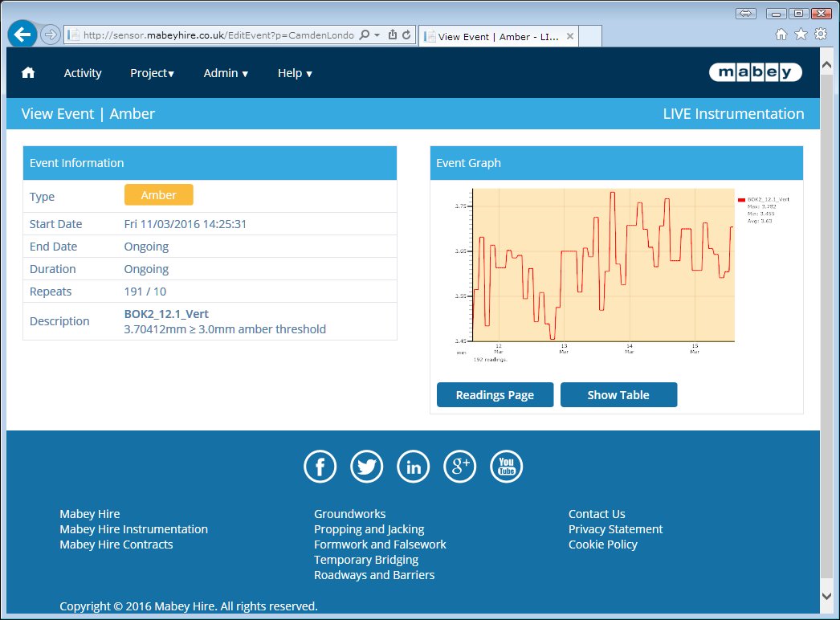Click the Event Graph panel header
Image resolution: width=840 pixels, height=620 pixels.
pyautogui.click(x=617, y=163)
